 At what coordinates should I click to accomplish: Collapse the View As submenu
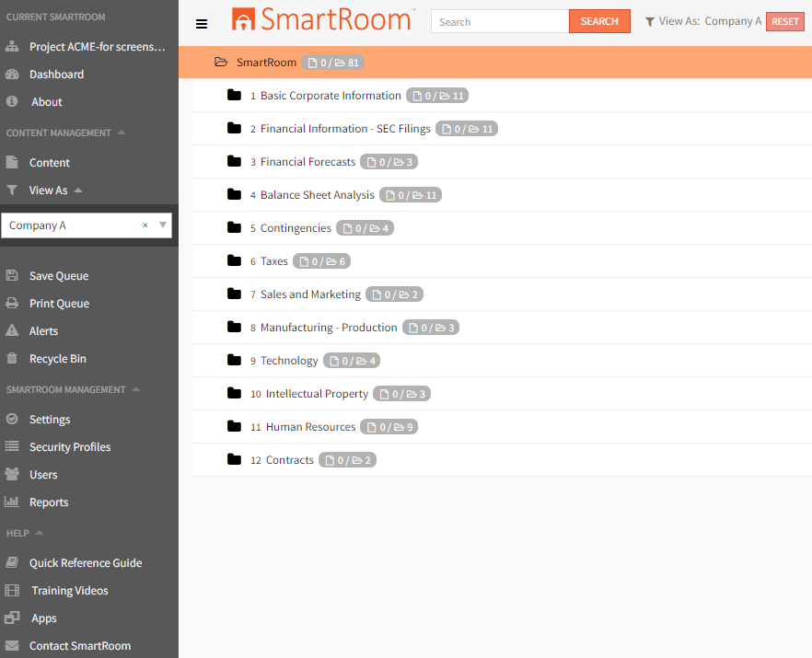78,190
